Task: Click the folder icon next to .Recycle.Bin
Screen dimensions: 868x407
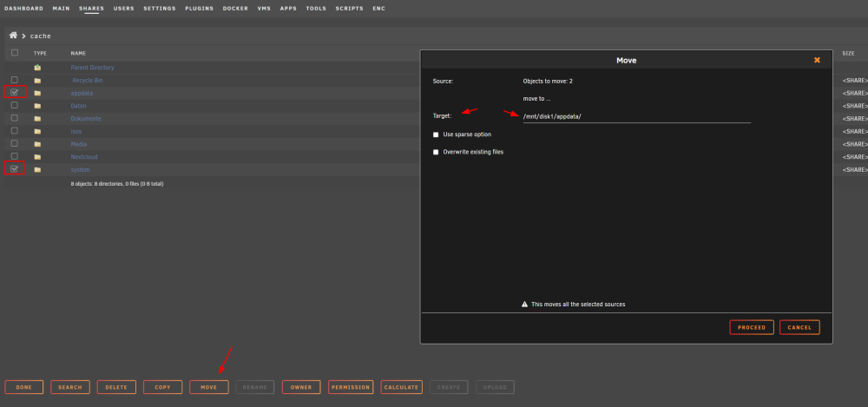Action: (37, 81)
